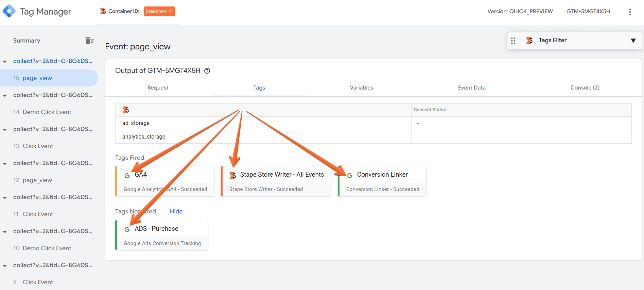Hide the Tags Not Fired section

click(176, 211)
